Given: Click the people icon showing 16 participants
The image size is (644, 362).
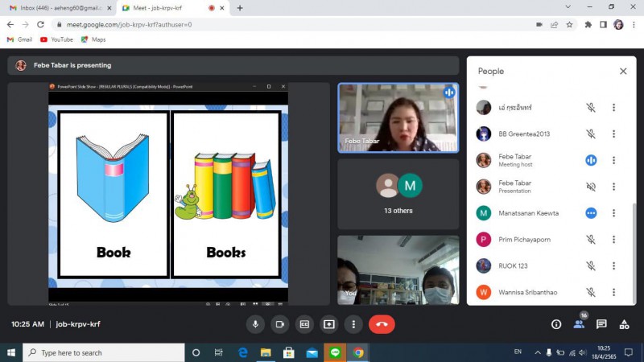Looking at the screenshot, I should (x=579, y=324).
